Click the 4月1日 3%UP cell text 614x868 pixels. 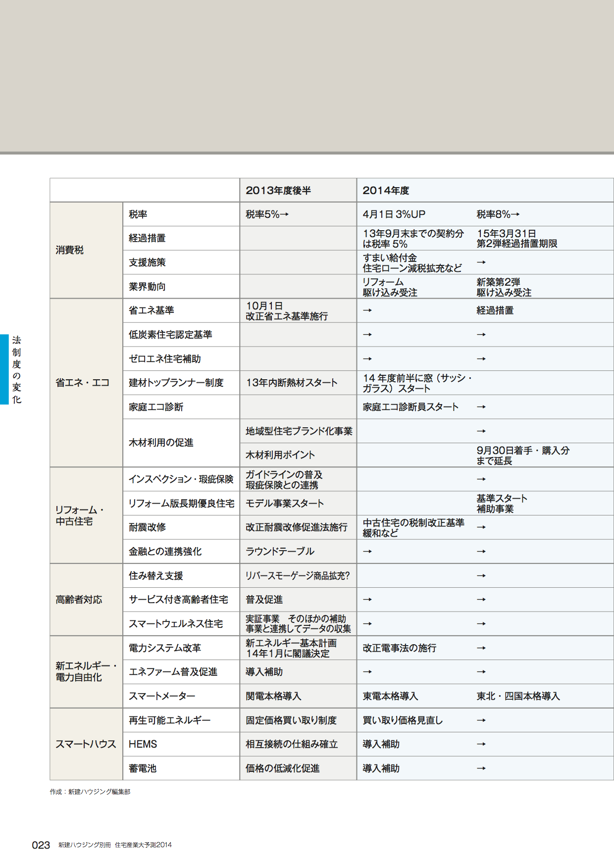[x=394, y=214]
